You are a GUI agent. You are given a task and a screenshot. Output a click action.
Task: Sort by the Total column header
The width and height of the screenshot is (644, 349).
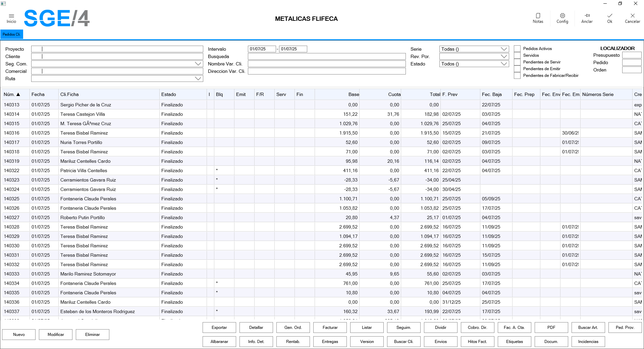point(421,94)
